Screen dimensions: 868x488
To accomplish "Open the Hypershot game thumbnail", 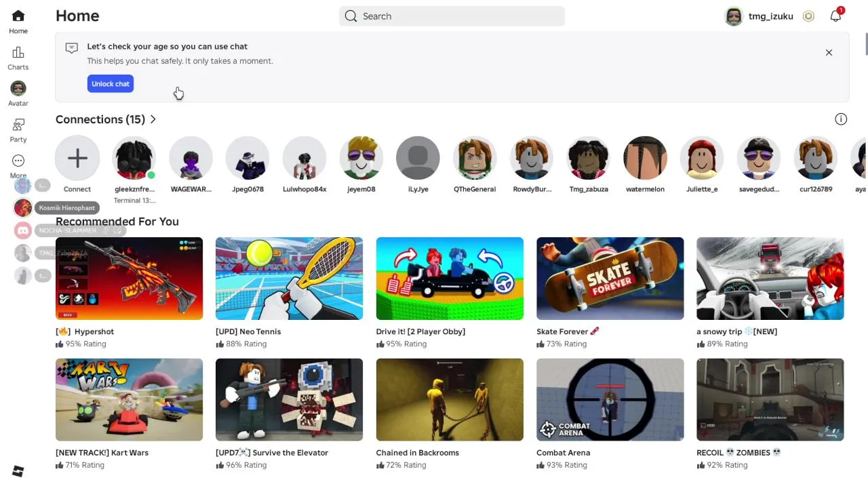I will coord(129,279).
